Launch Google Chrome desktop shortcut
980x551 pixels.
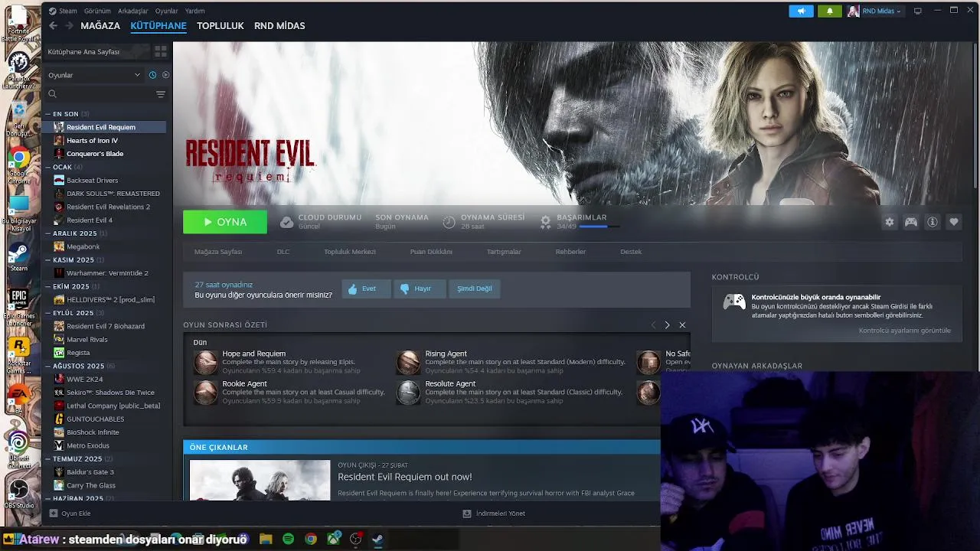(18, 166)
